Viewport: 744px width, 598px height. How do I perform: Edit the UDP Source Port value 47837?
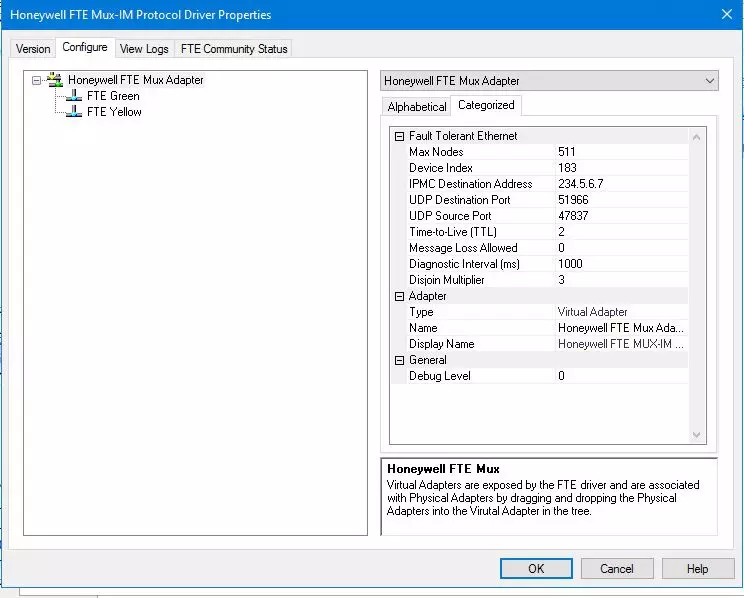(622, 216)
